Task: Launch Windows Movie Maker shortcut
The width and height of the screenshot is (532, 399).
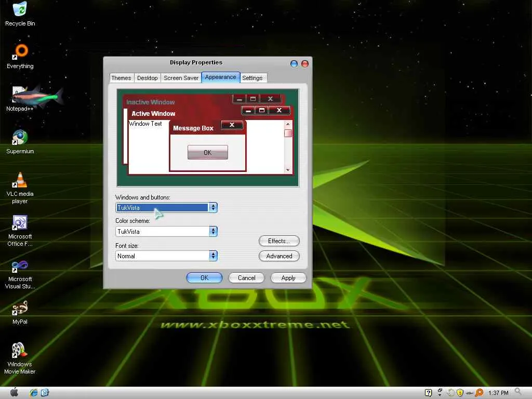Action: click(x=20, y=358)
